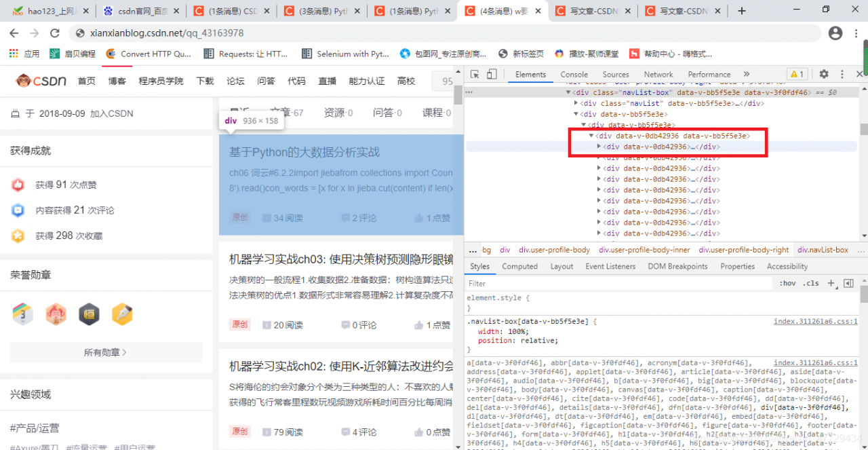Click the Elements panel vertical scrollbar
This screenshot has width=868, height=450.
click(863, 129)
